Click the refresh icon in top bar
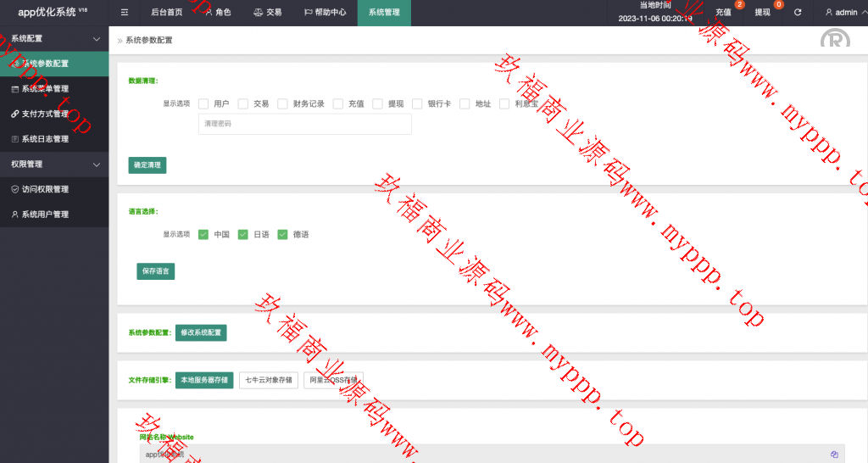This screenshot has height=463, width=868. point(798,13)
